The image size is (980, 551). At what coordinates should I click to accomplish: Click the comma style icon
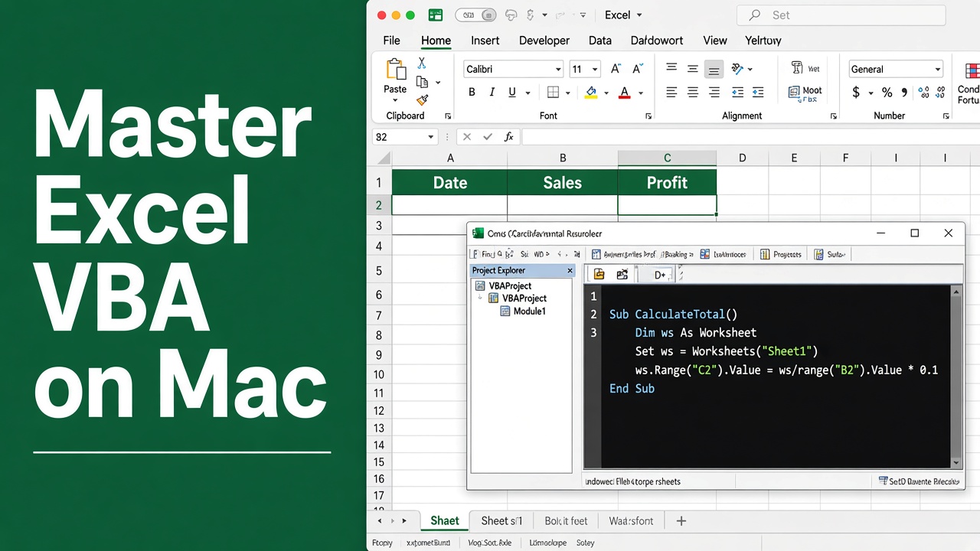904,93
